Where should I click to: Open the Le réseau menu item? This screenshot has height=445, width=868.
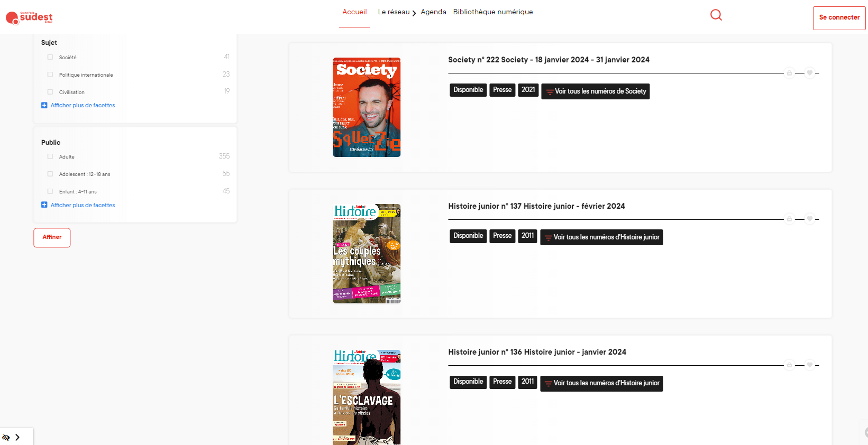coord(394,12)
